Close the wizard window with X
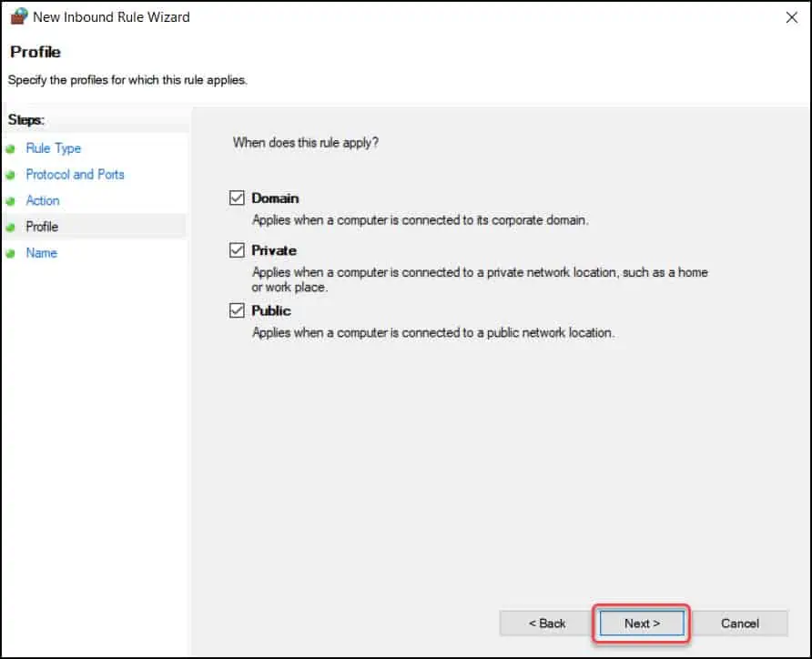 (791, 17)
